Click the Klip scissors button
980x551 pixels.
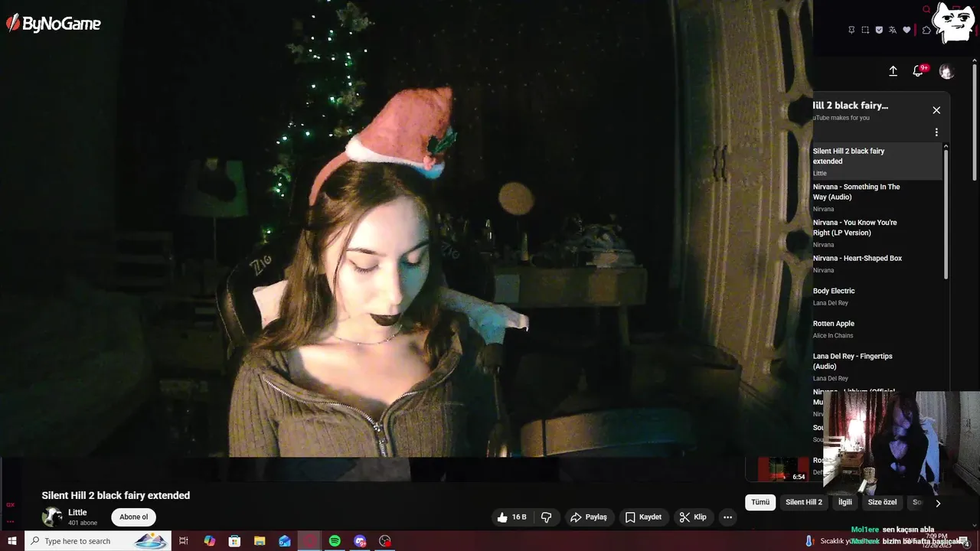pyautogui.click(x=693, y=517)
